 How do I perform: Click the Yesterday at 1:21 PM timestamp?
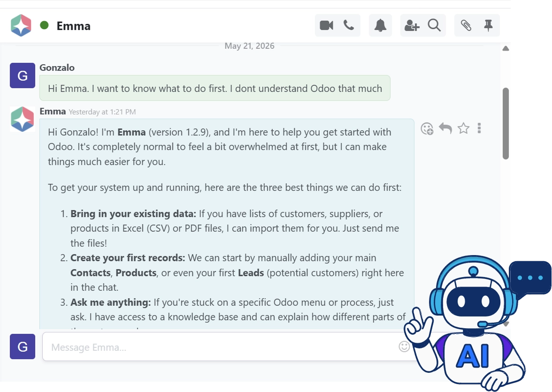[x=102, y=112]
